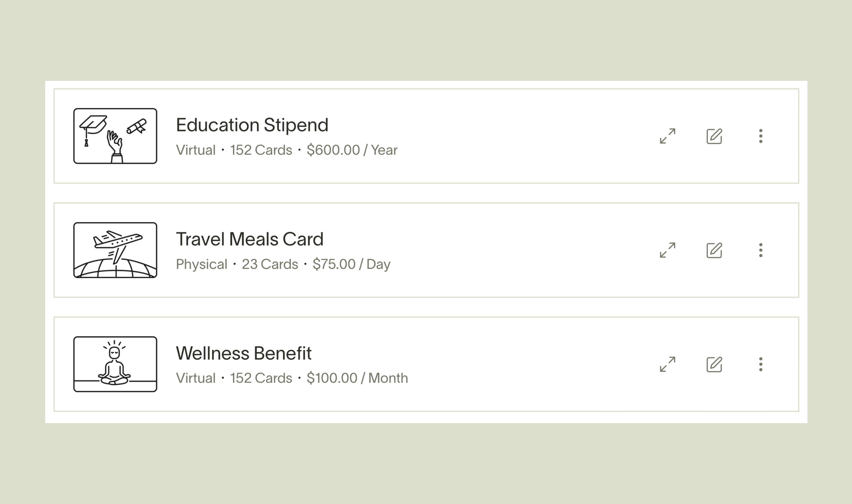
Task: Click the meditation card illustration
Action: point(115,364)
